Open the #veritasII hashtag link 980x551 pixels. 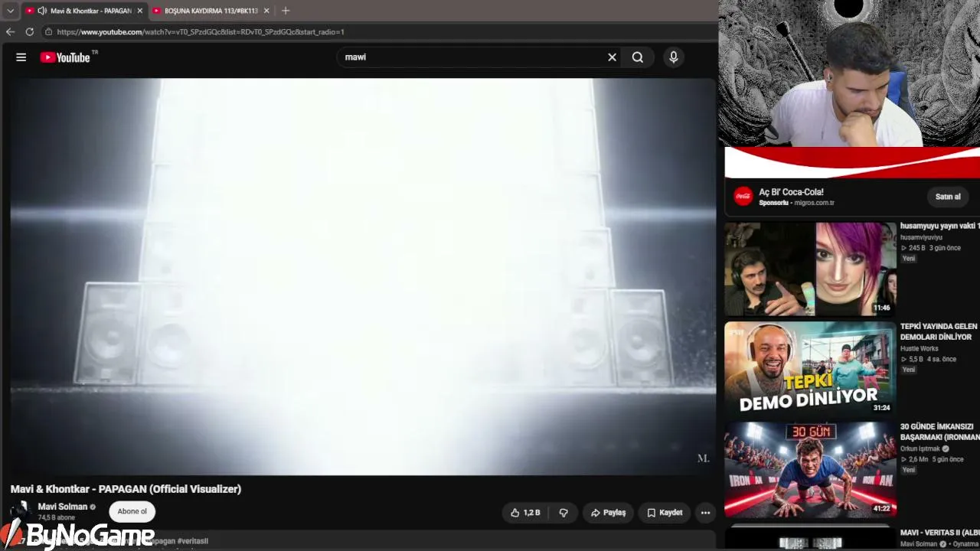pos(192,541)
